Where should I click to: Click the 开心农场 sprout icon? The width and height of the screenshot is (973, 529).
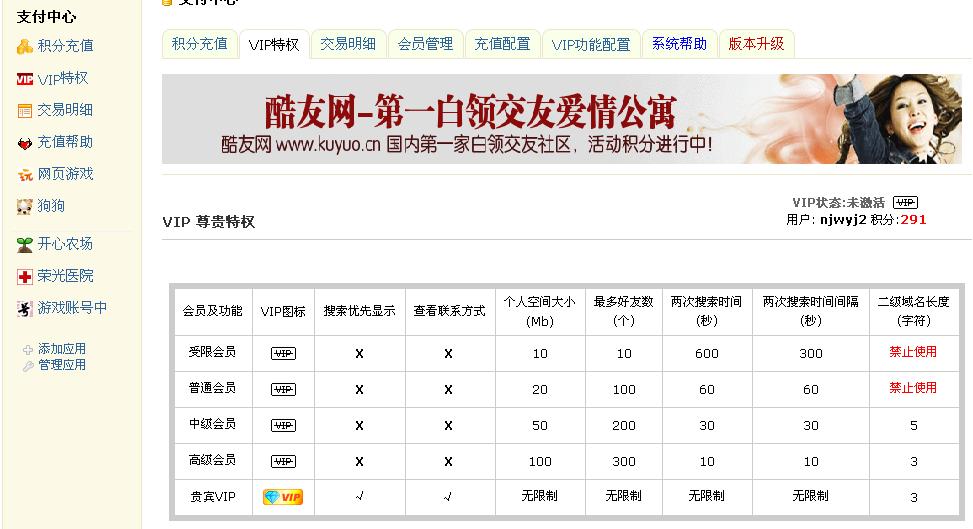coord(25,245)
